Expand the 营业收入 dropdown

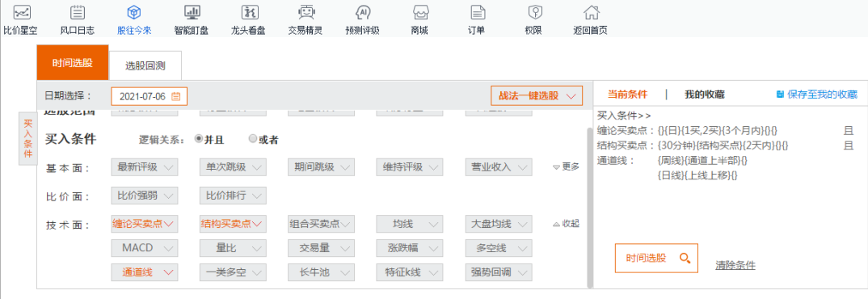coord(499,167)
